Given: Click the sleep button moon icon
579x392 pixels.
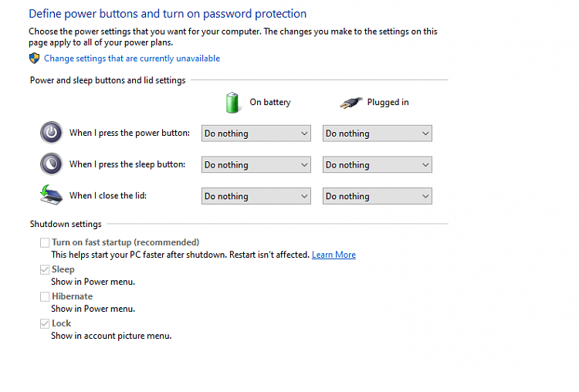Looking at the screenshot, I should 51,164.
